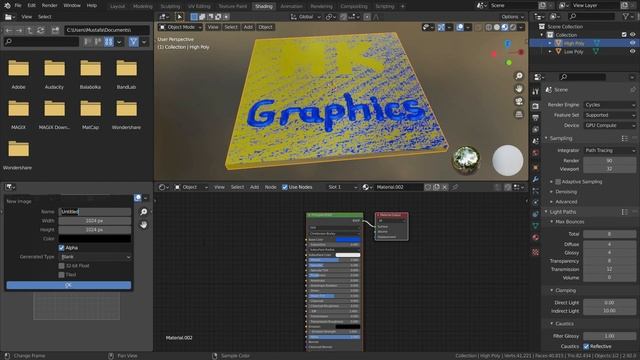
Task: Open the Output properties tab
Action: (x=536, y=118)
